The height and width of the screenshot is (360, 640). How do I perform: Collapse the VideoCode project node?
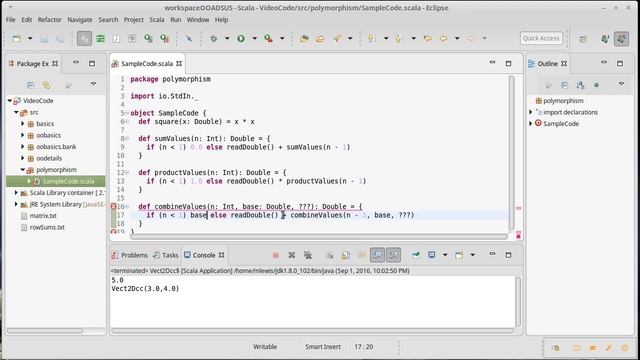point(10,100)
